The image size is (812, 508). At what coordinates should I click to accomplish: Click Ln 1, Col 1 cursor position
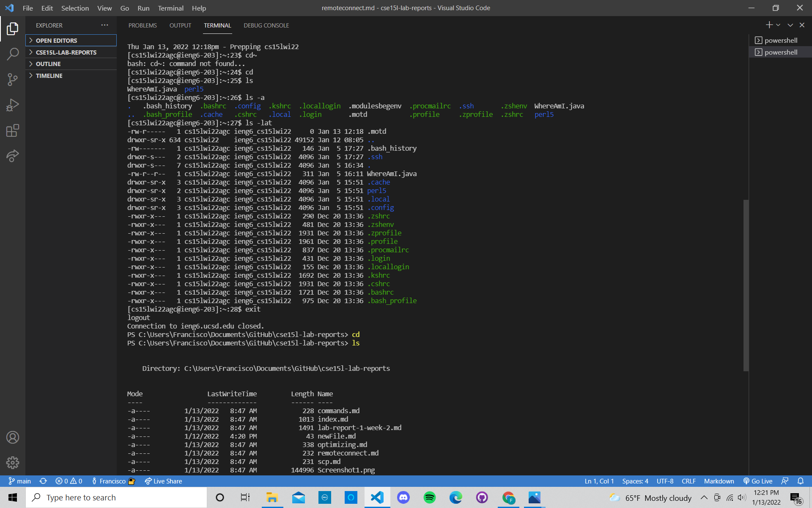(x=599, y=481)
